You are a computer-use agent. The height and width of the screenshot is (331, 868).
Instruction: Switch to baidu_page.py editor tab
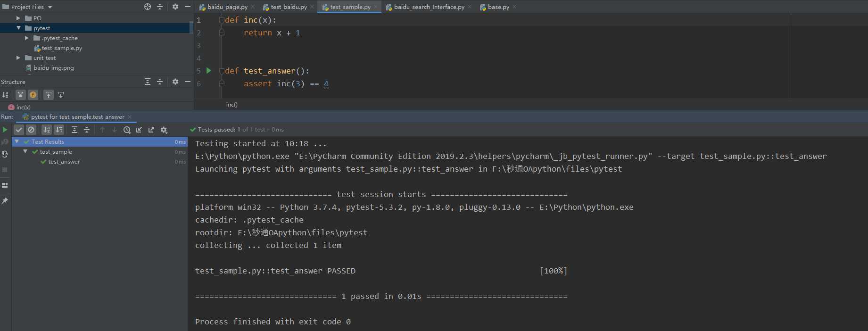(x=227, y=7)
